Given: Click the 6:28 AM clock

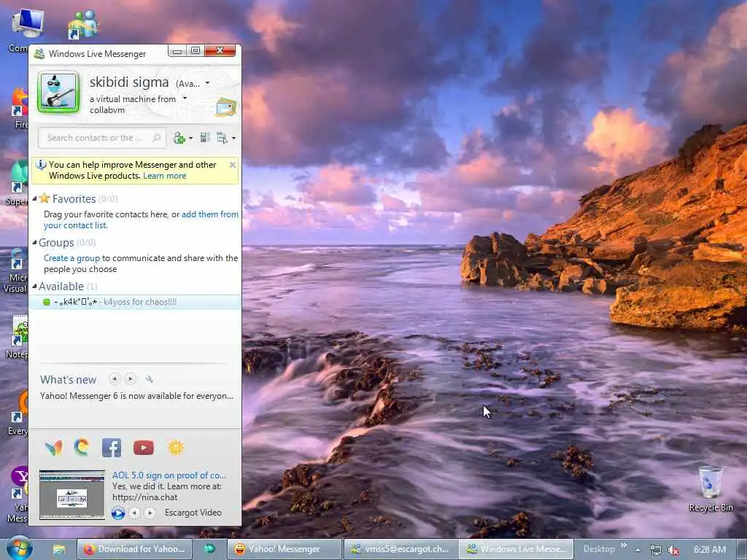Looking at the screenshot, I should pos(710,550).
